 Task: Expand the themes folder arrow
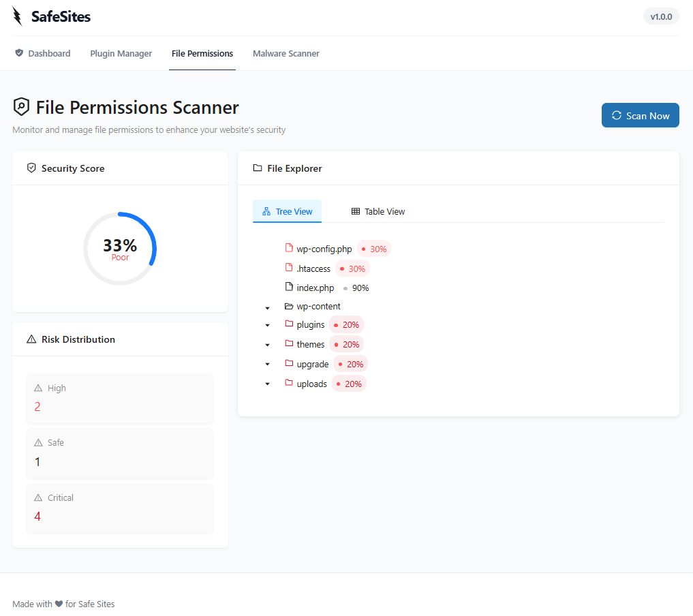click(x=268, y=345)
